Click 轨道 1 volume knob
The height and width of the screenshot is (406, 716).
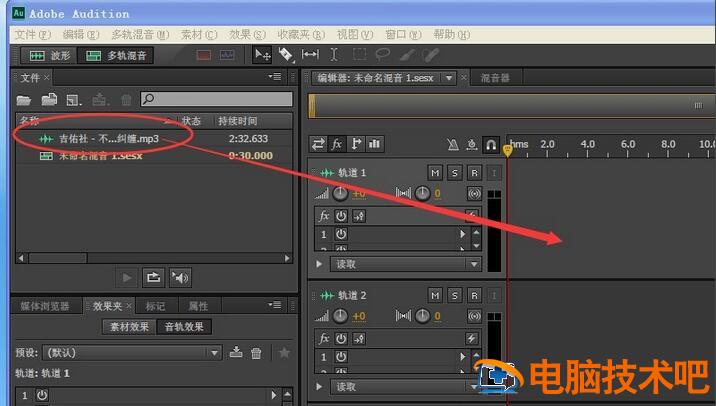coord(340,194)
